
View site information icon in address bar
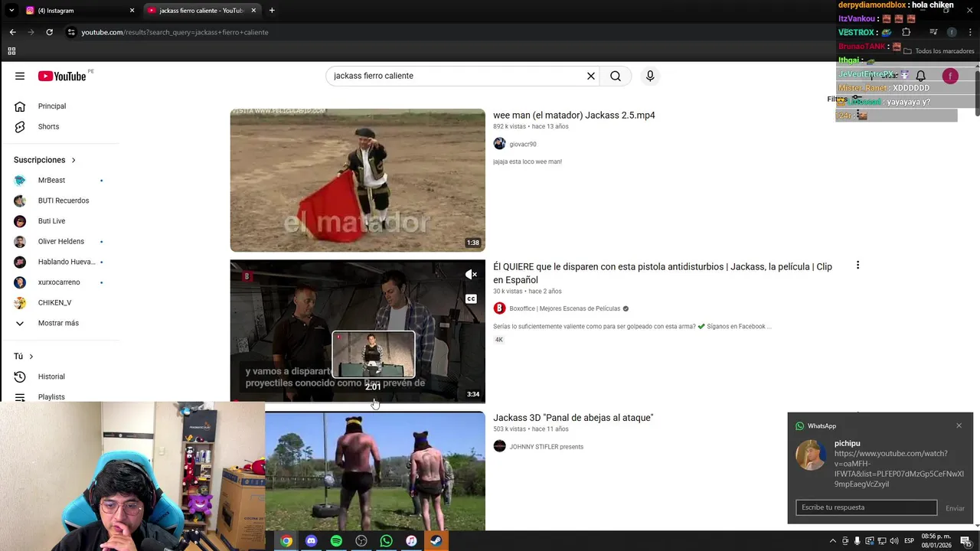click(x=71, y=32)
